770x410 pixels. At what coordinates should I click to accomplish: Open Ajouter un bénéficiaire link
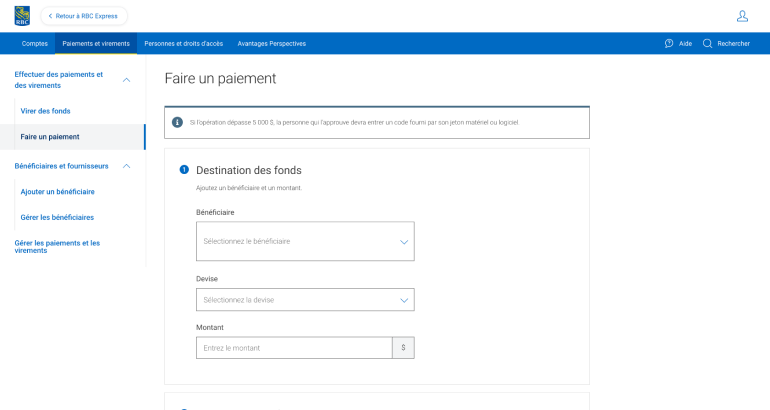pyautogui.click(x=58, y=191)
